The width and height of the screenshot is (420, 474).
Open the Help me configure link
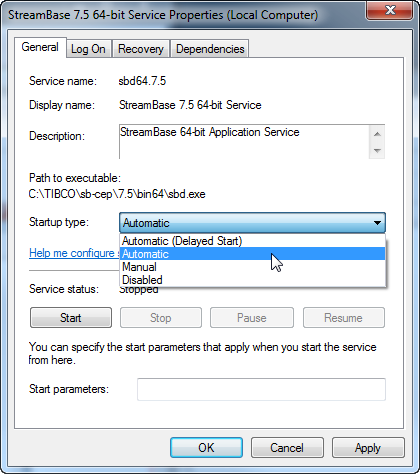point(74,253)
